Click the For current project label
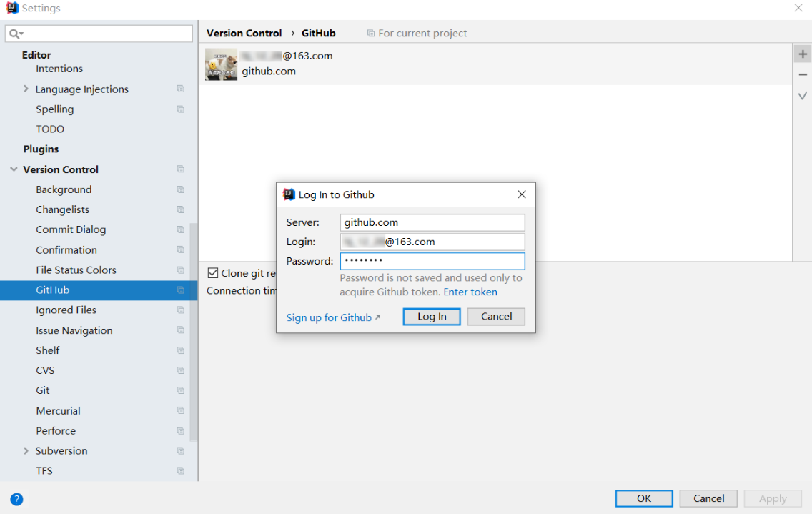This screenshot has height=514, width=812. click(x=422, y=33)
